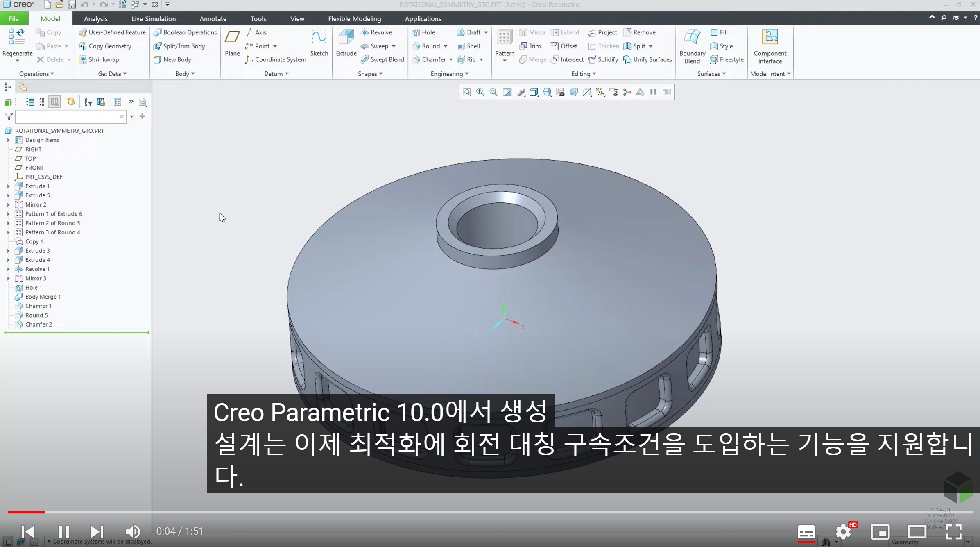This screenshot has width=980, height=547.
Task: Click the Chamfer button
Action: coord(429,59)
